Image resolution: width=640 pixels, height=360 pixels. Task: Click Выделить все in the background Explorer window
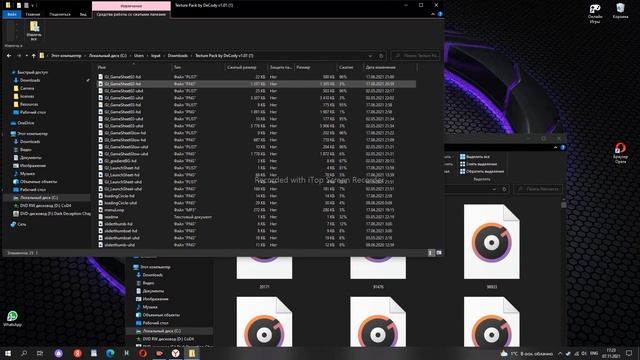[x=475, y=157]
